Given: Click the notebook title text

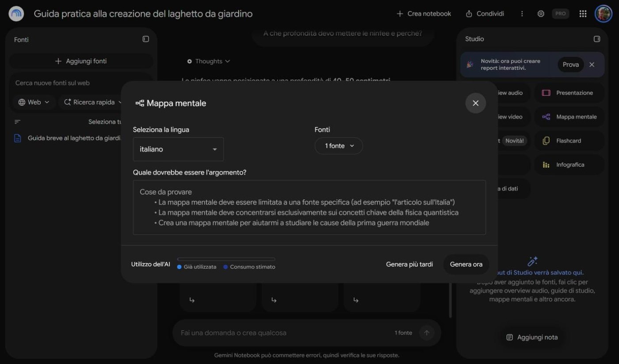Looking at the screenshot, I should click(x=143, y=14).
